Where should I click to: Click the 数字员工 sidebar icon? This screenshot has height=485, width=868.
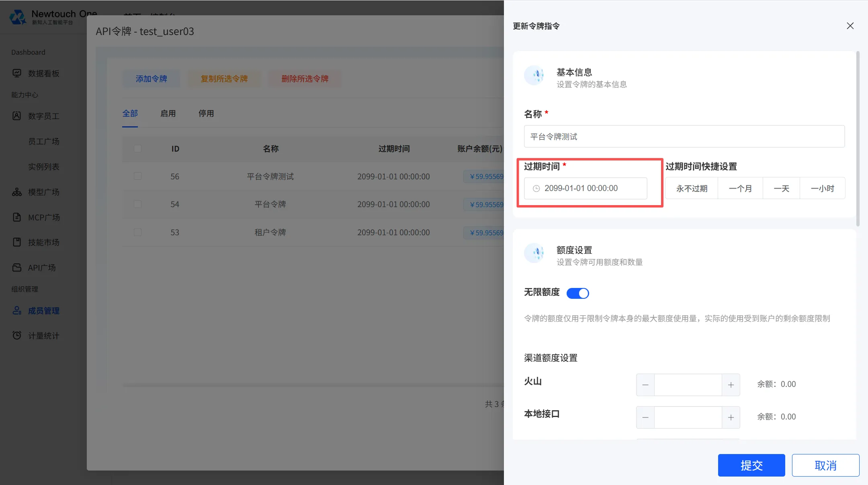pyautogui.click(x=17, y=116)
